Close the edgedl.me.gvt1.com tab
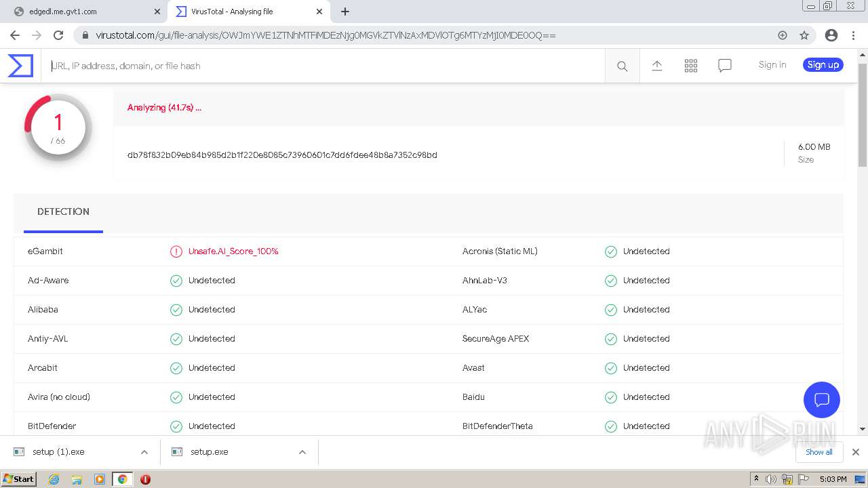The height and width of the screenshot is (488, 868). [157, 12]
